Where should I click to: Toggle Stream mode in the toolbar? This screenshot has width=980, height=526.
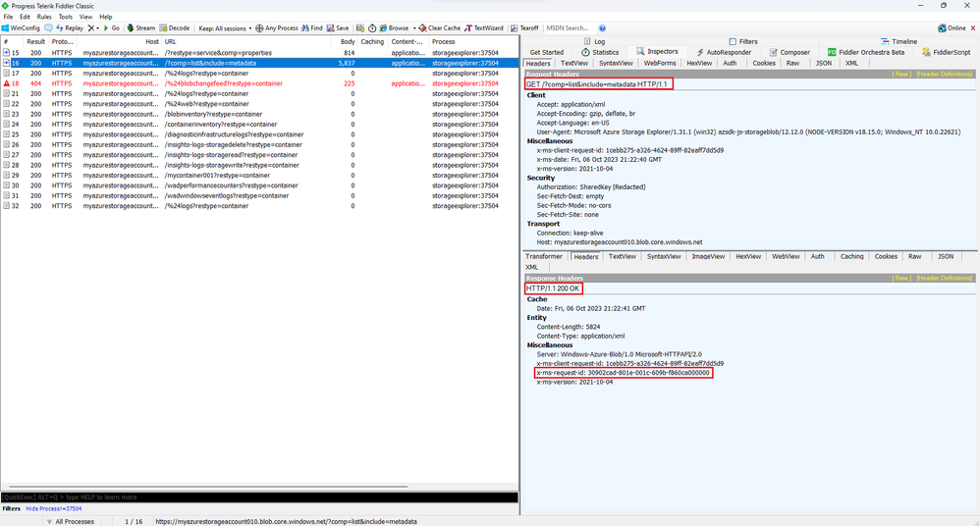click(140, 28)
